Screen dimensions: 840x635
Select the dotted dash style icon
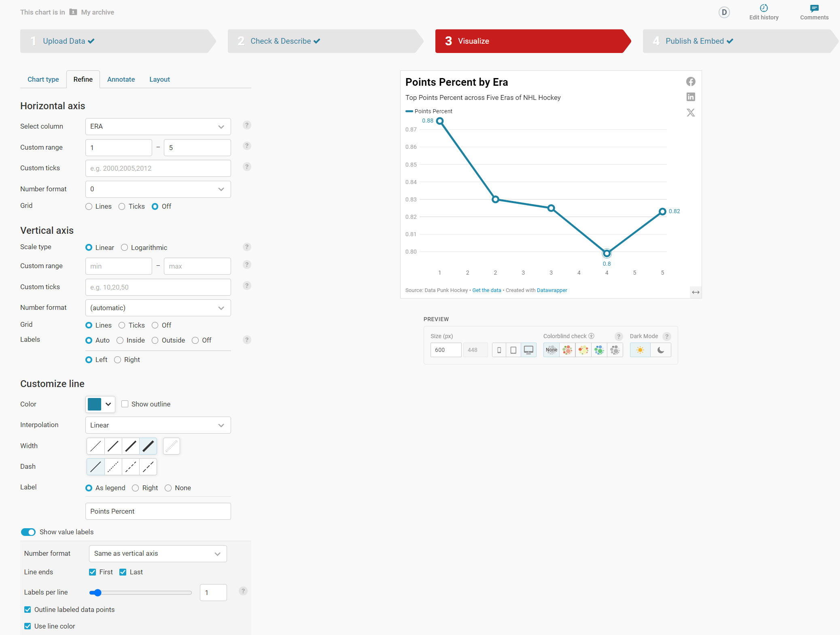click(x=113, y=467)
